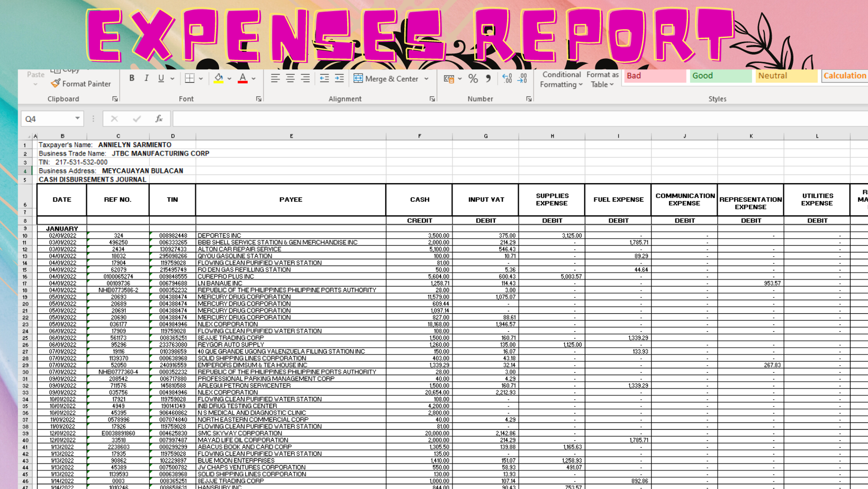Select the CUREPRO PLUS INC payee cell

[x=291, y=277]
